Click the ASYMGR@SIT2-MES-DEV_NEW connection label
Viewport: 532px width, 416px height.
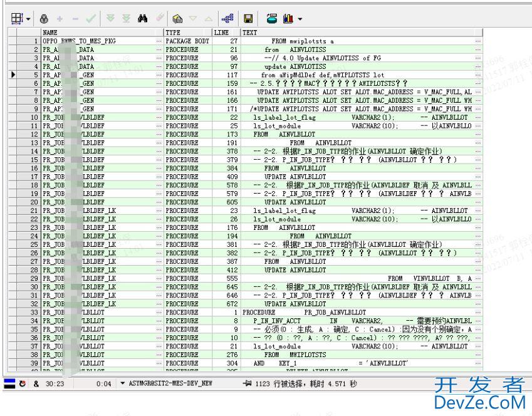click(x=170, y=383)
